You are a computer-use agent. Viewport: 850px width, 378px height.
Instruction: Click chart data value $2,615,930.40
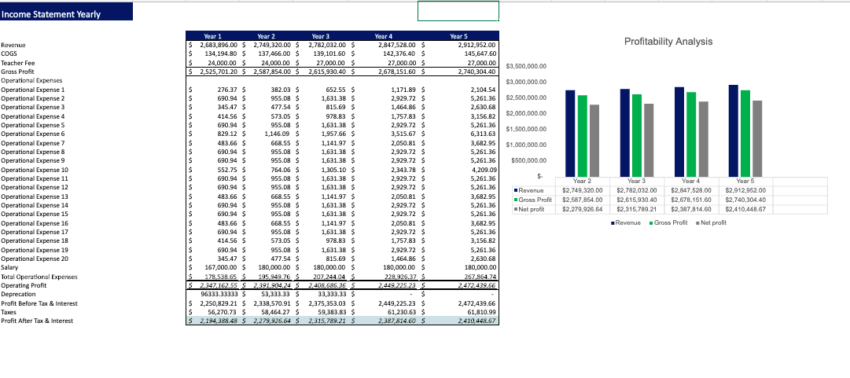point(636,200)
